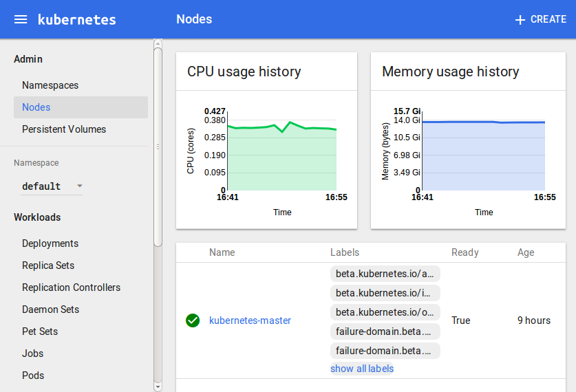View Daemon Sets
576x392 pixels.
pos(50,309)
